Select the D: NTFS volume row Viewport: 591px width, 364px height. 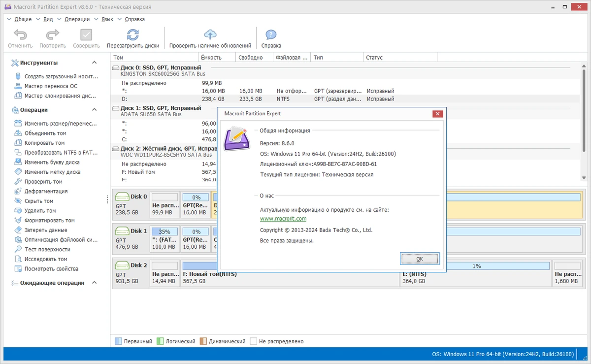click(345, 99)
